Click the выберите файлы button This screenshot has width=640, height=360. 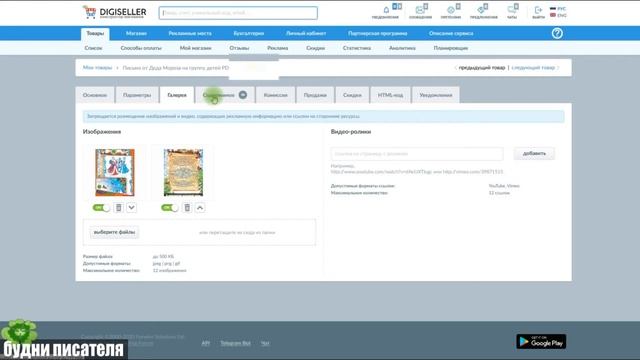[x=114, y=232]
